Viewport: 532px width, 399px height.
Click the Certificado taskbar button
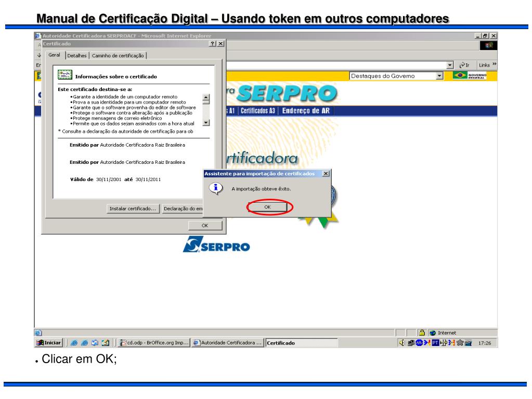coord(301,343)
